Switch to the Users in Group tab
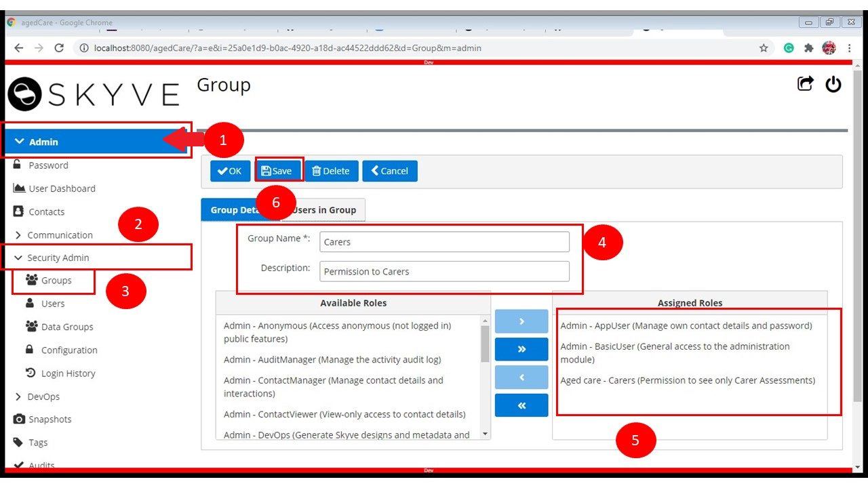 point(323,209)
